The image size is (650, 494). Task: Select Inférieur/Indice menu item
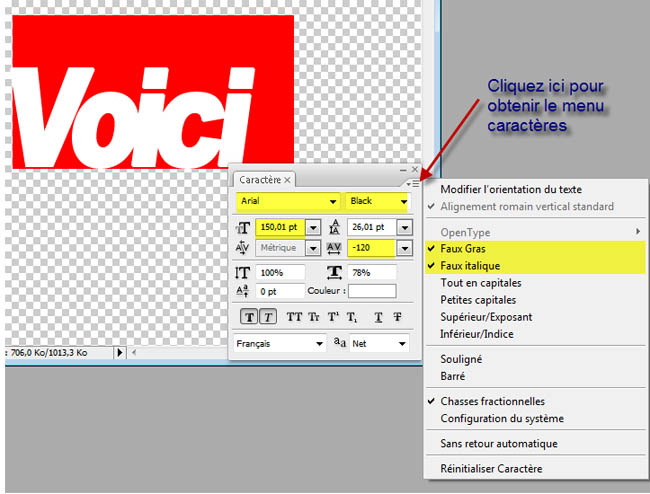536,334
